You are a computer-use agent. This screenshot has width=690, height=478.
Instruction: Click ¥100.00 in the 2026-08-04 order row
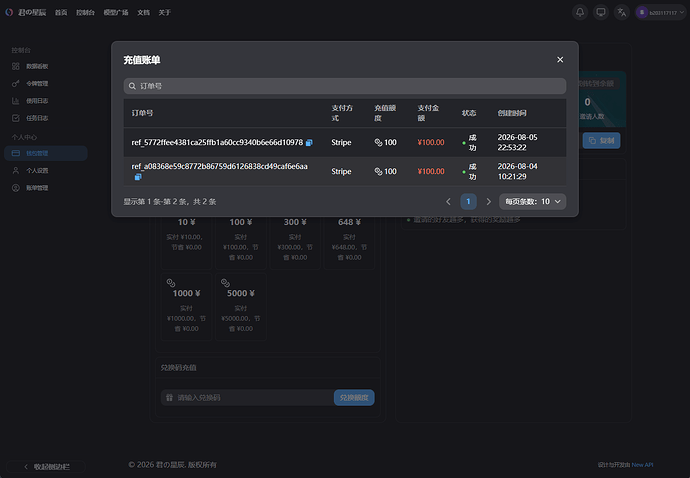tap(431, 171)
